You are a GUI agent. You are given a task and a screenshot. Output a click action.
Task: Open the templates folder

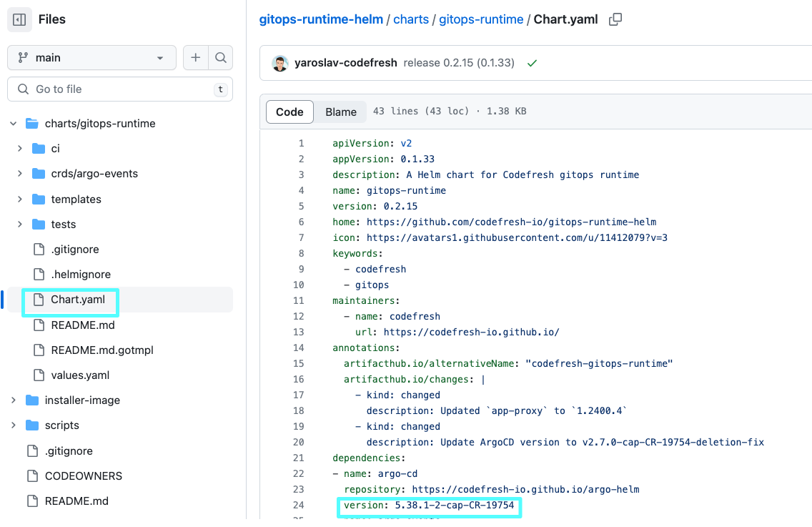tap(76, 200)
